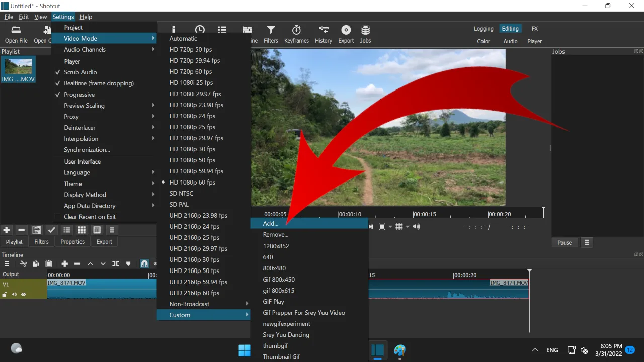Select Automatic video mode
Image resolution: width=644 pixels, height=362 pixels.
204,39
